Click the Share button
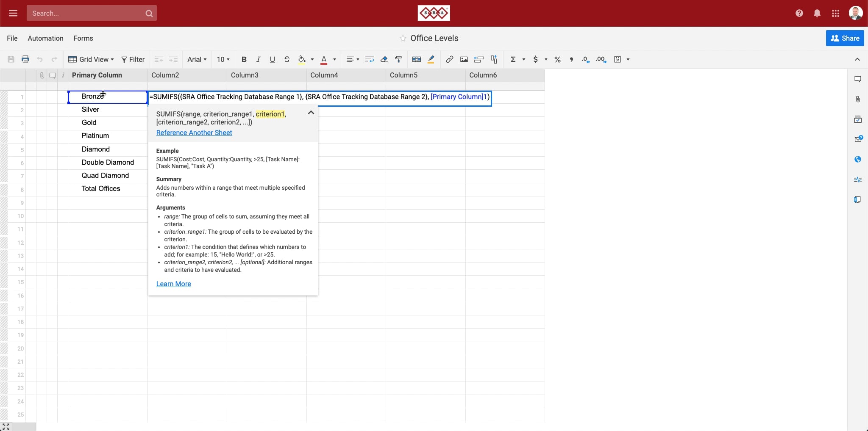 [846, 38]
